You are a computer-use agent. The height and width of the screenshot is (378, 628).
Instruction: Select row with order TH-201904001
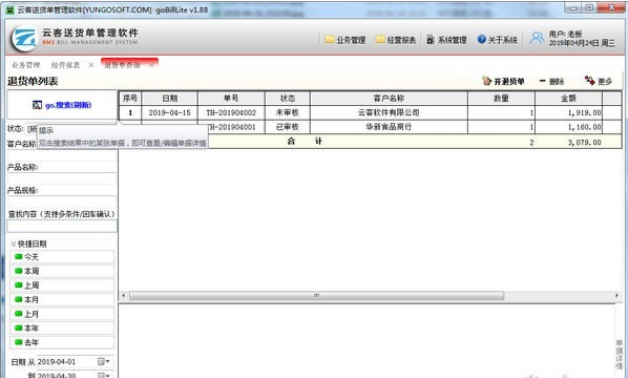(370, 127)
